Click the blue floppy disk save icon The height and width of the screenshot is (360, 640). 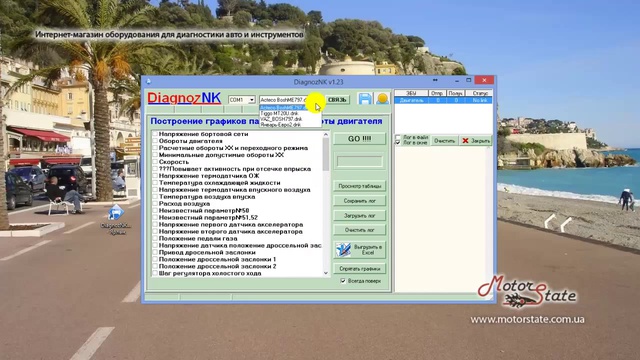coord(365,99)
